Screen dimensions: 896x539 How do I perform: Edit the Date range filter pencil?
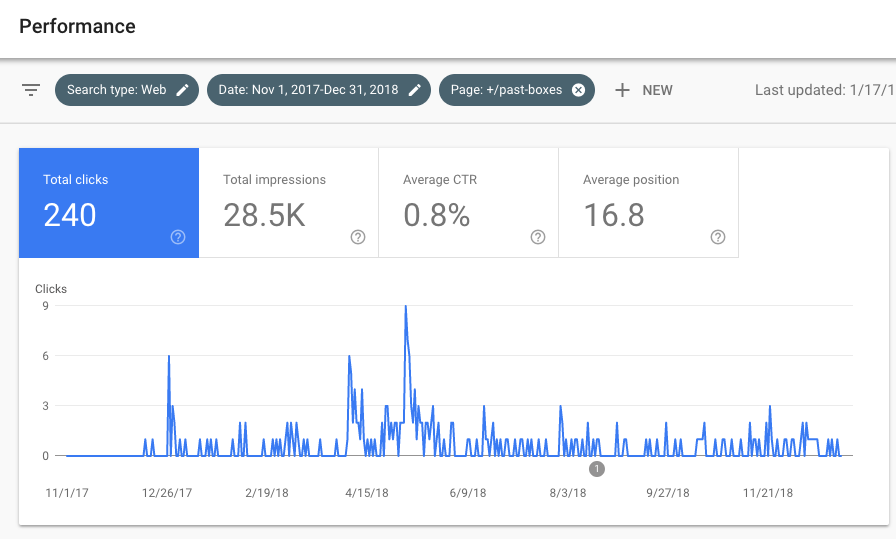click(415, 90)
